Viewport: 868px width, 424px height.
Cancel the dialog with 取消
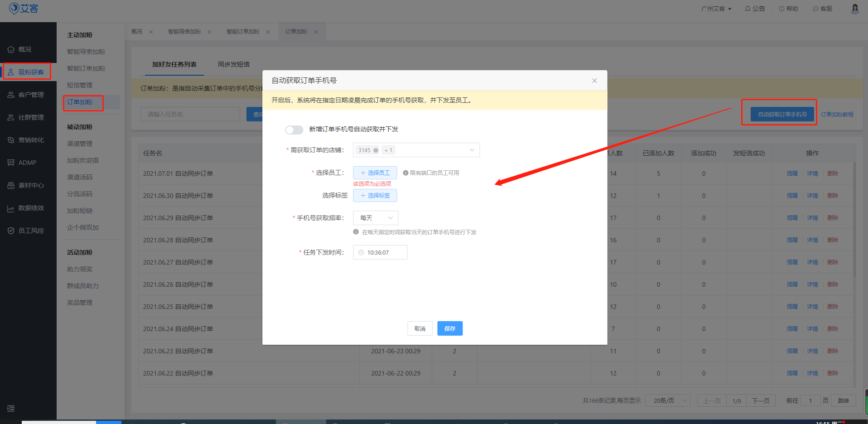tap(420, 329)
